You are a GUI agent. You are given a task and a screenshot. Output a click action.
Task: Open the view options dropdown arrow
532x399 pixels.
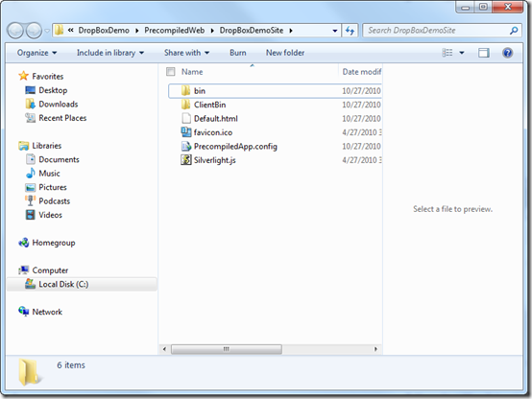point(462,53)
